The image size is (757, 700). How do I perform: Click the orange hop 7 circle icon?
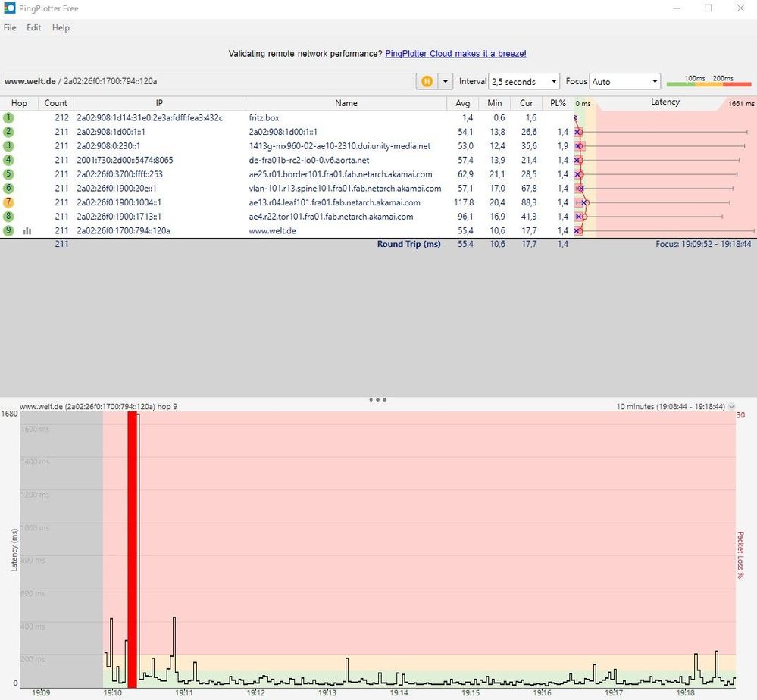8,202
